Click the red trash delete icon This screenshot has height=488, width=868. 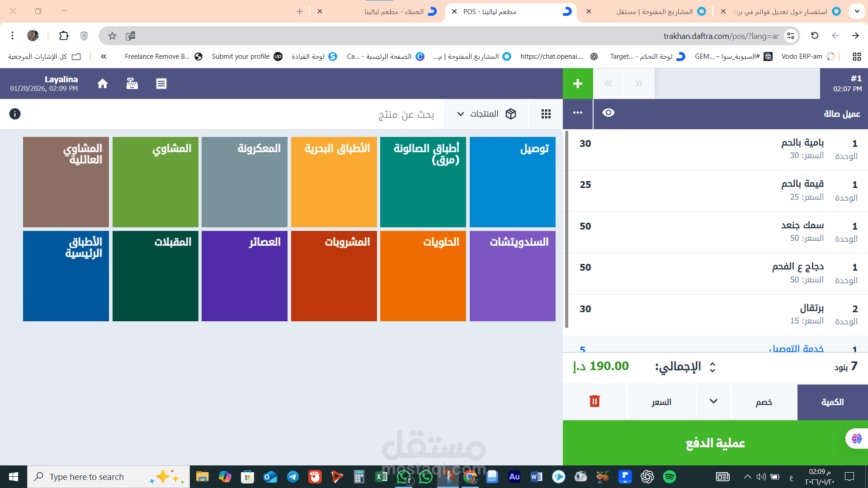tap(594, 401)
